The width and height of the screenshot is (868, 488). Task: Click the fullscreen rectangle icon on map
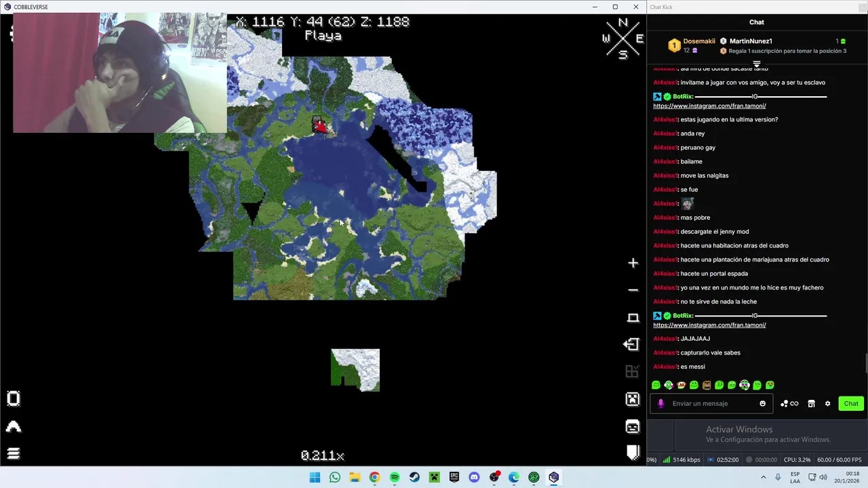633,318
